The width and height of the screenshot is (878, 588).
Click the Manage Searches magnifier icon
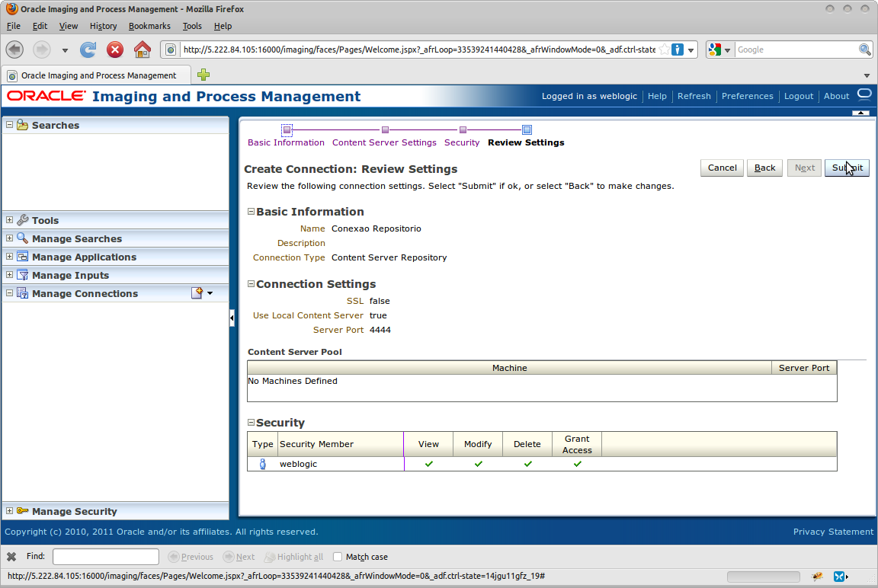click(x=22, y=238)
